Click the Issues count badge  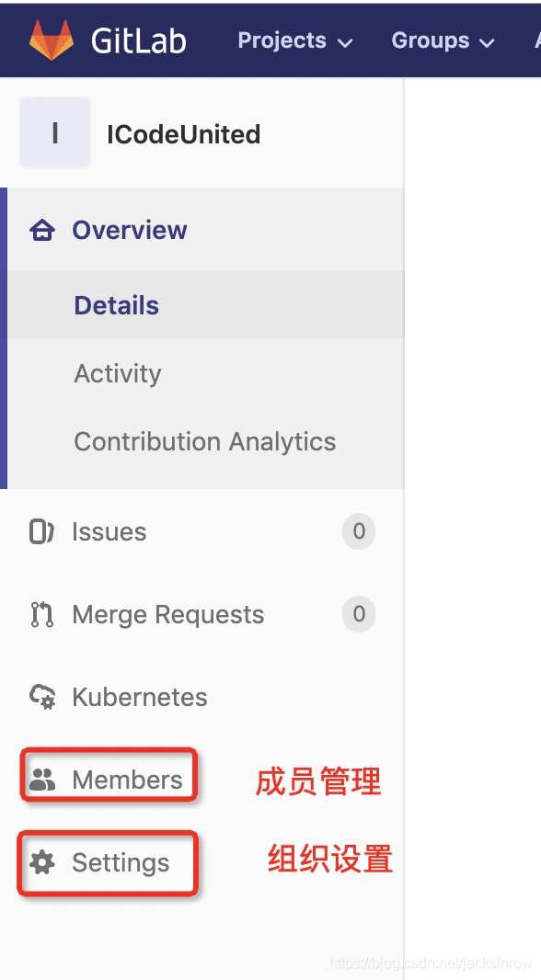[x=359, y=531]
